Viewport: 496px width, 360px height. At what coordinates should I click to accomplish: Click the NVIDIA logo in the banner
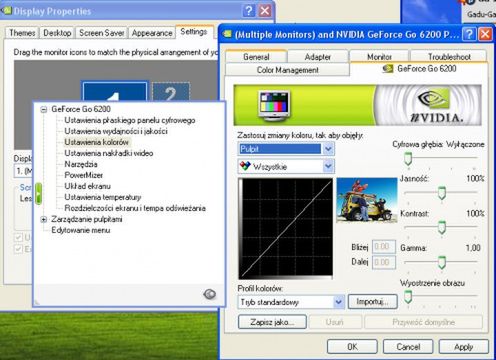coord(436,105)
